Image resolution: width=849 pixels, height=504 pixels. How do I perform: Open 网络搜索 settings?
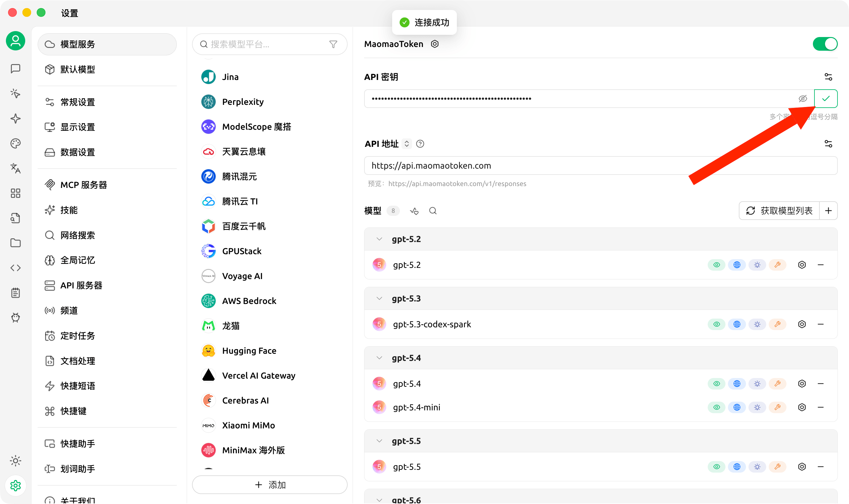click(107, 235)
